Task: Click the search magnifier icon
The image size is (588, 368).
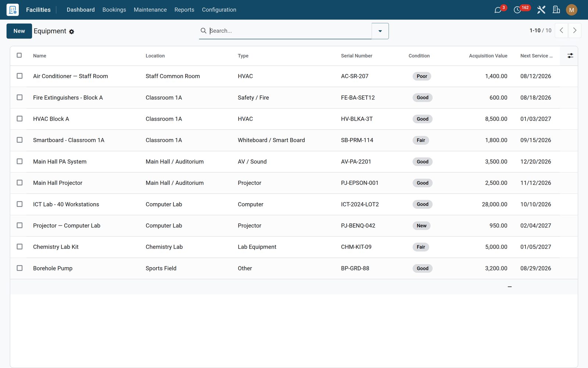Action: click(x=203, y=31)
